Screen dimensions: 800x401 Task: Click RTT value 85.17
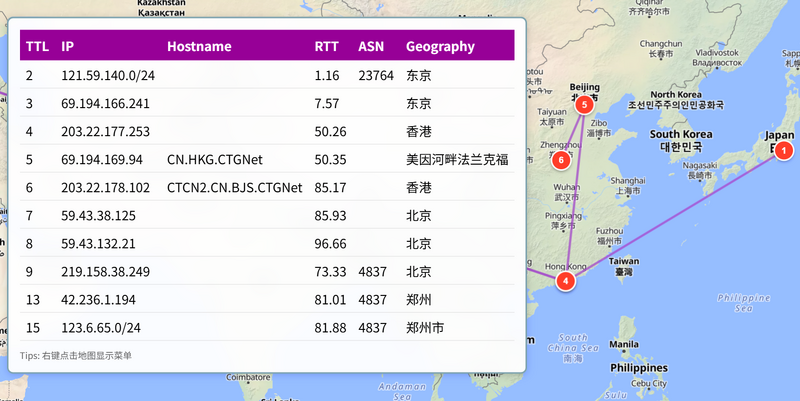click(330, 188)
